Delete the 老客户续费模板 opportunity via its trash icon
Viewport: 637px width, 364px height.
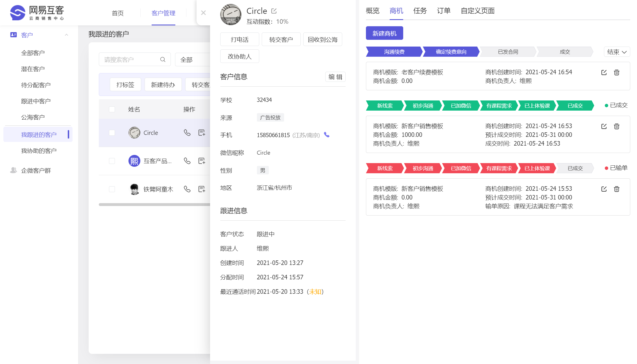point(617,73)
